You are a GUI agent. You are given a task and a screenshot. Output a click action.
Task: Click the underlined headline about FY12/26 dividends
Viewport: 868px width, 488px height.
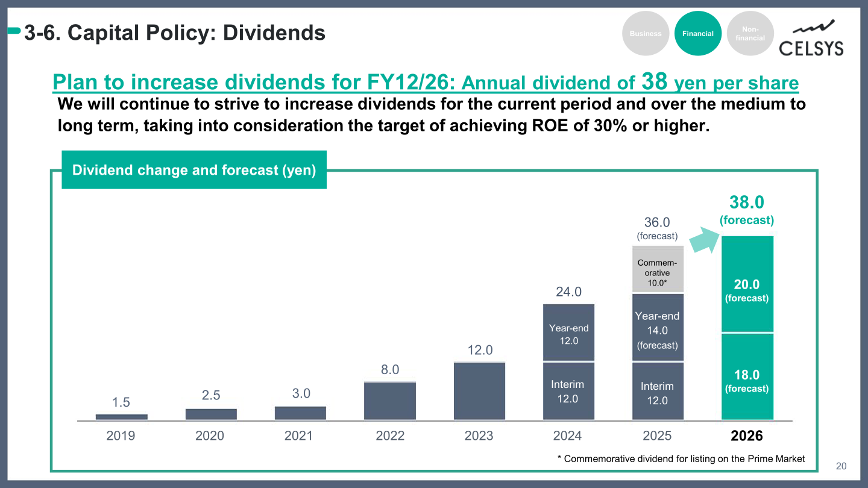[x=426, y=81]
